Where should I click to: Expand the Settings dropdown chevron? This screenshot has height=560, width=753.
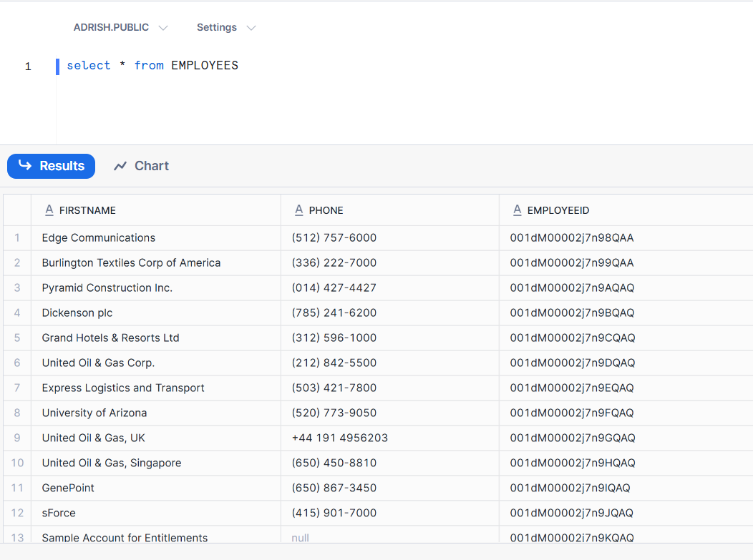click(x=251, y=28)
